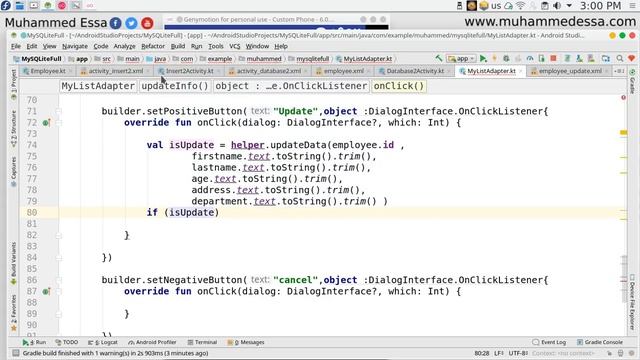Toggle the Structure tool window

14,129
